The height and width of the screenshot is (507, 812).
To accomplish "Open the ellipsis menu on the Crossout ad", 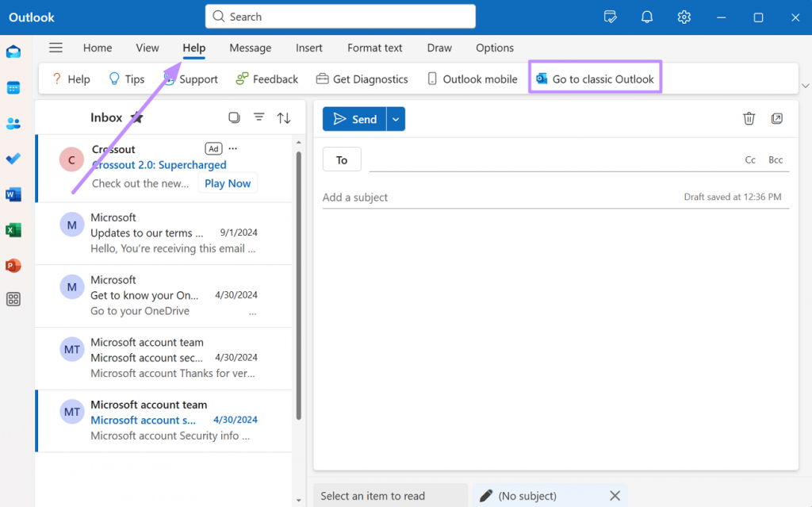I will 233,149.
